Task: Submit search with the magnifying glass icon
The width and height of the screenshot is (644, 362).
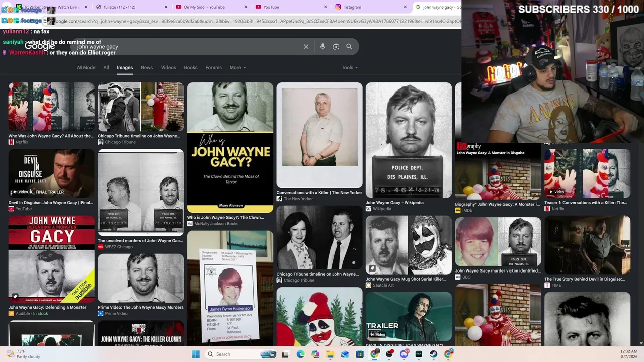Action: [349, 47]
